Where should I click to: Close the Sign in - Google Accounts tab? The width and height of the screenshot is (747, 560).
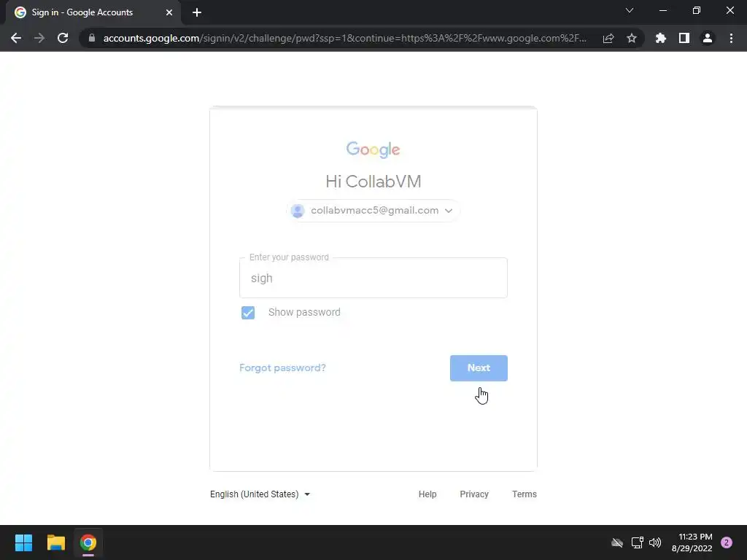point(169,12)
